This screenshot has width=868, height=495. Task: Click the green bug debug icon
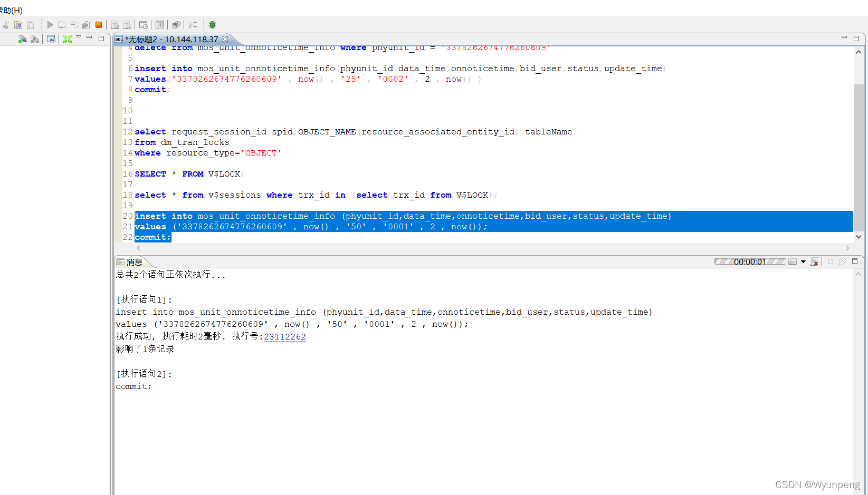pyautogui.click(x=212, y=25)
